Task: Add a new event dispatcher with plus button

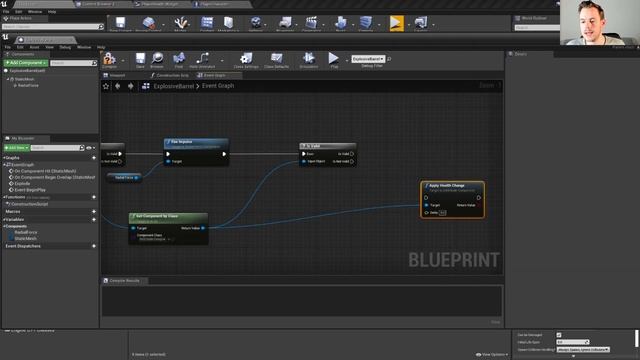Action: click(94, 246)
